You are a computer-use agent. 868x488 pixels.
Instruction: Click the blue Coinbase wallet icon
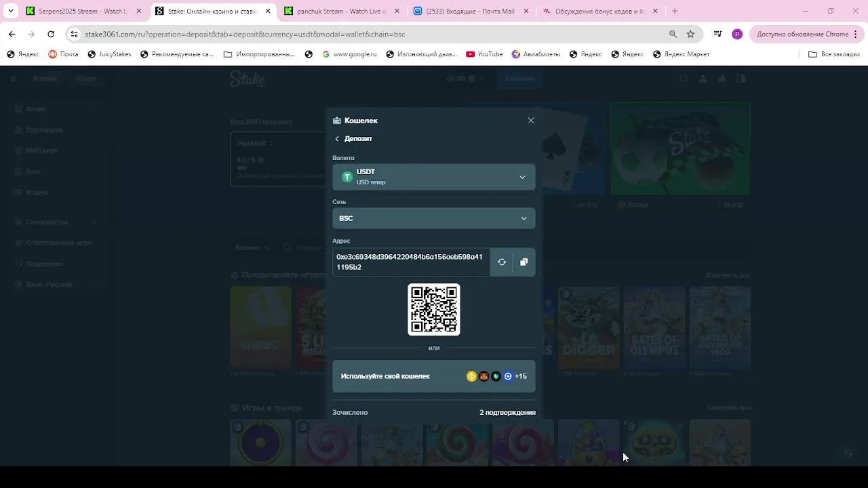point(508,376)
